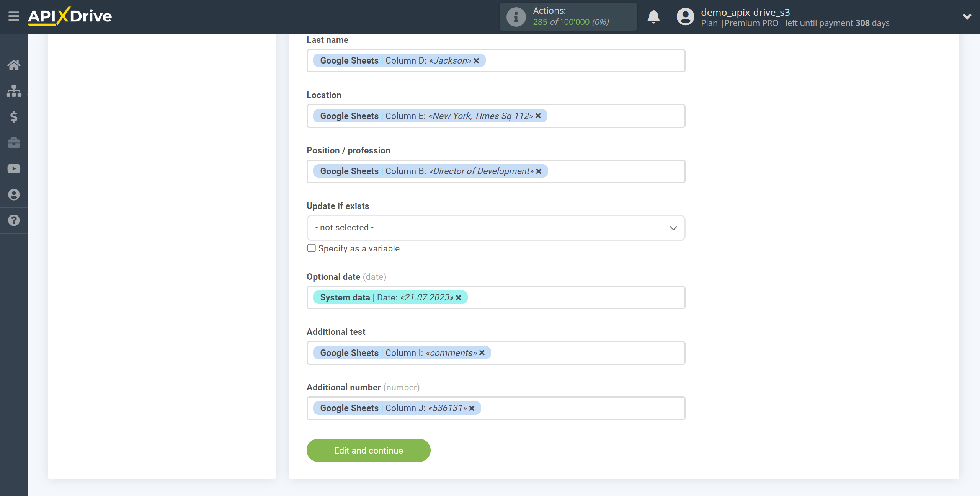Click the user profile icon in sidebar
Viewport: 980px width, 496px height.
[x=13, y=195]
